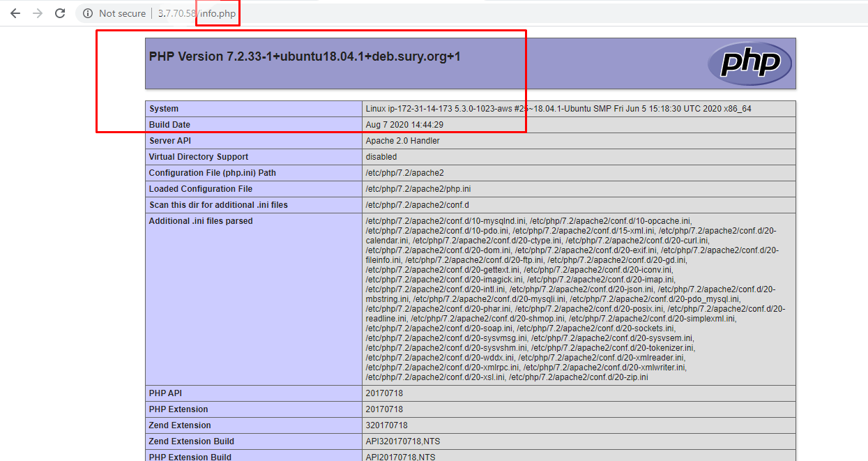Click the Not secure info icon

click(88, 13)
